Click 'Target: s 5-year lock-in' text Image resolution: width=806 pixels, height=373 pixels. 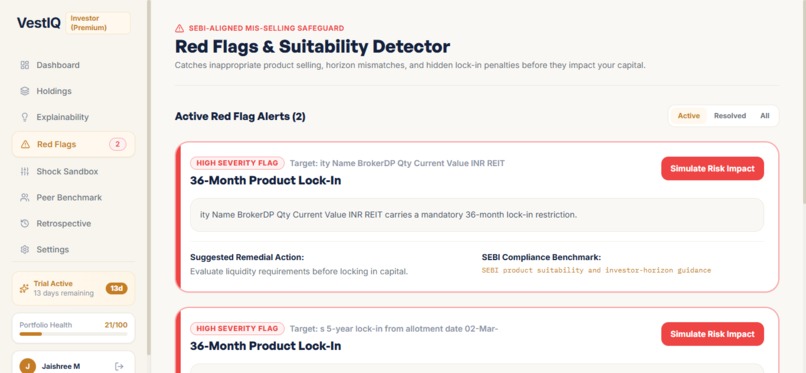pyautogui.click(x=394, y=329)
